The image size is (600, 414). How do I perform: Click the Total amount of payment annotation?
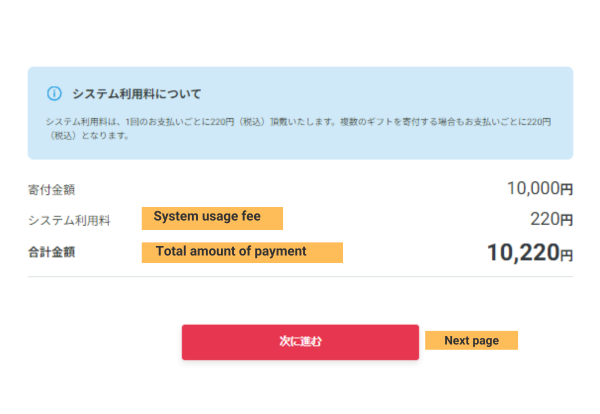(x=242, y=252)
